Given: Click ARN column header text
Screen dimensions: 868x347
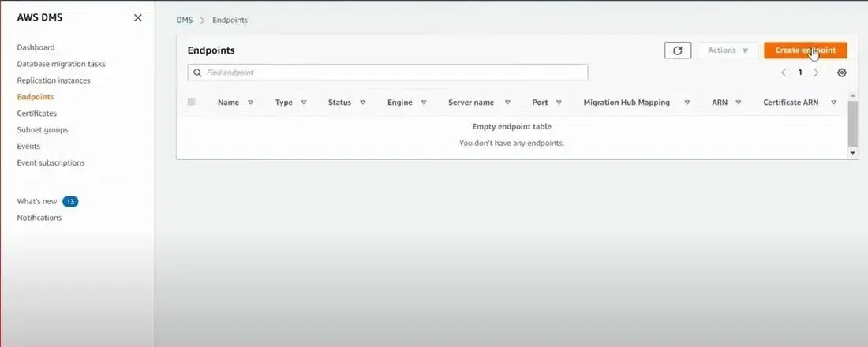Looking at the screenshot, I should [x=720, y=103].
